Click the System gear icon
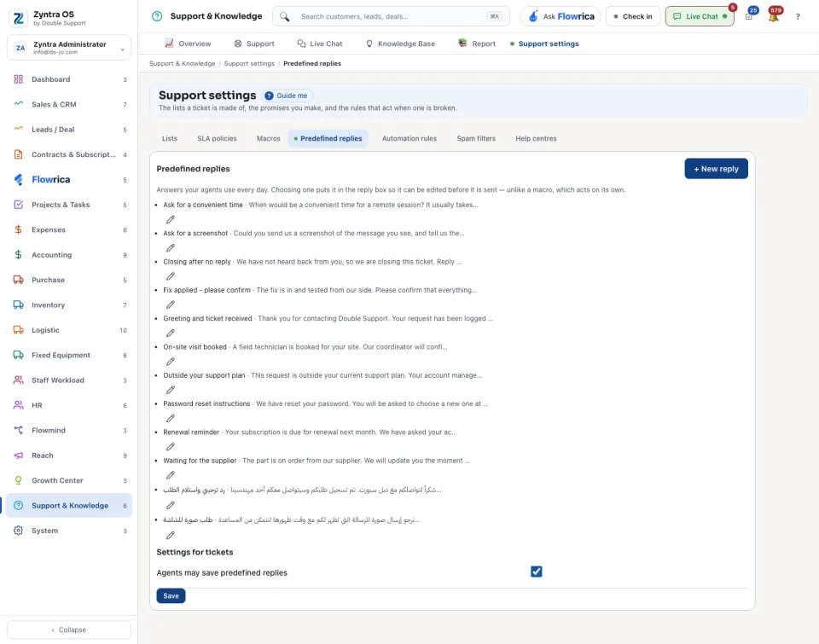Viewport: 819px width, 644px height. pyautogui.click(x=18, y=531)
